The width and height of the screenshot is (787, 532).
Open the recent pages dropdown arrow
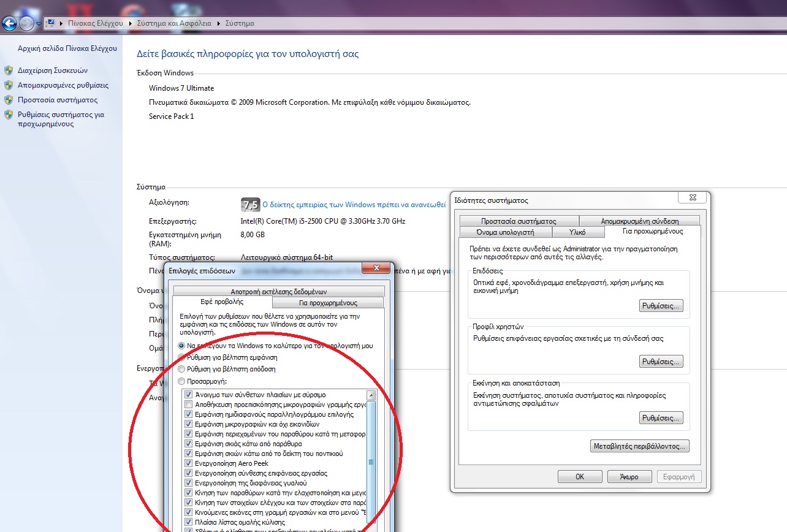click(x=39, y=24)
